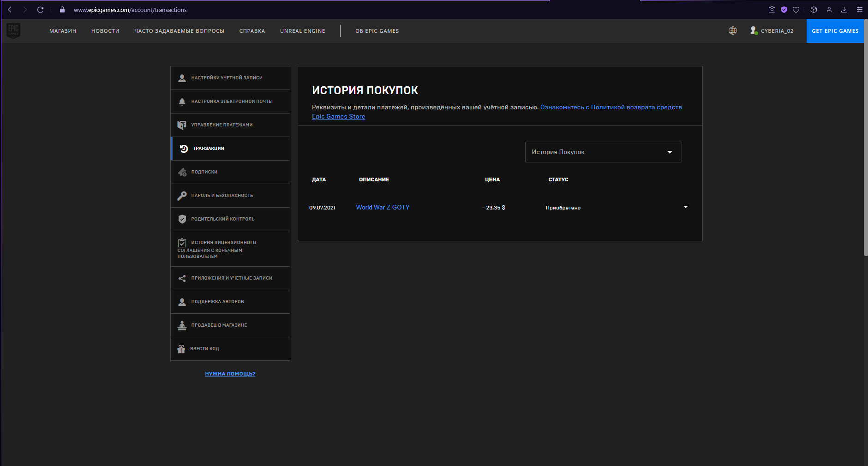Viewport: 868px width, 466px height.
Task: Click the - 23,35 $ price cell
Action: (x=494, y=208)
